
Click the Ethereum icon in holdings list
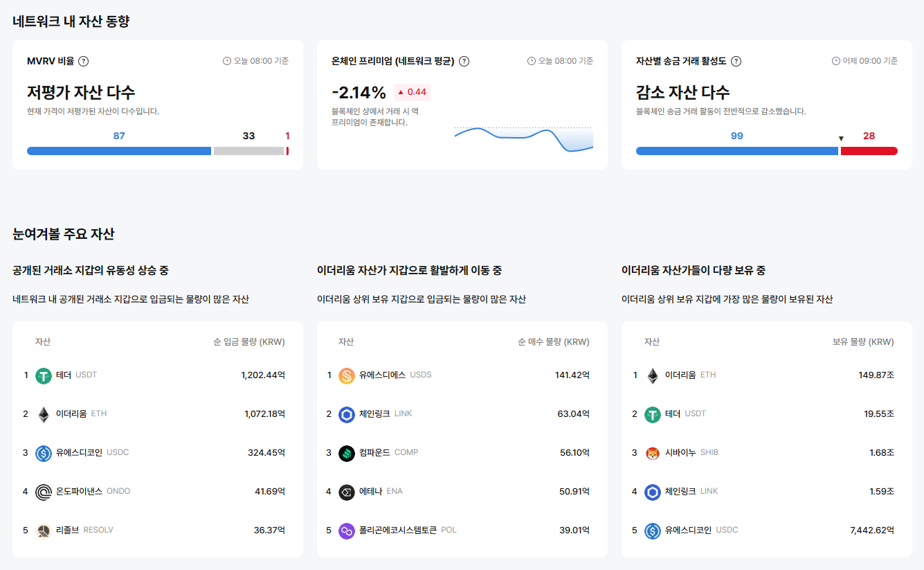pyautogui.click(x=651, y=375)
